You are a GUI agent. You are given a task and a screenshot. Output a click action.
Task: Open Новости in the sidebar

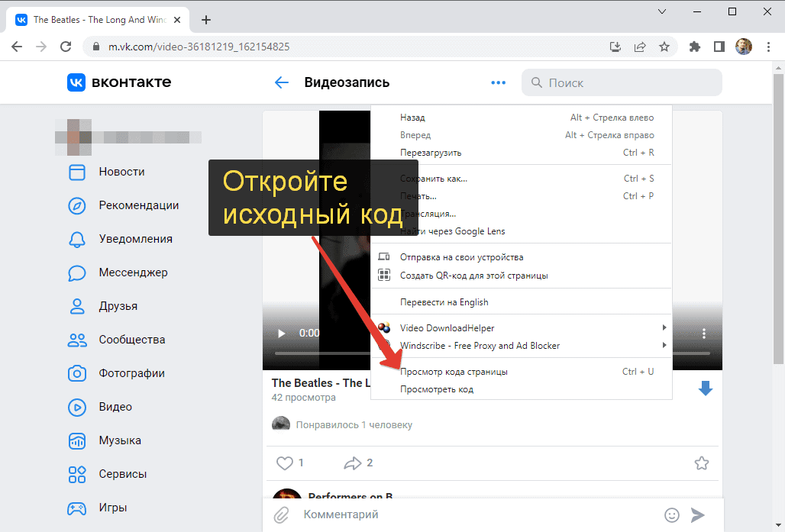click(121, 172)
